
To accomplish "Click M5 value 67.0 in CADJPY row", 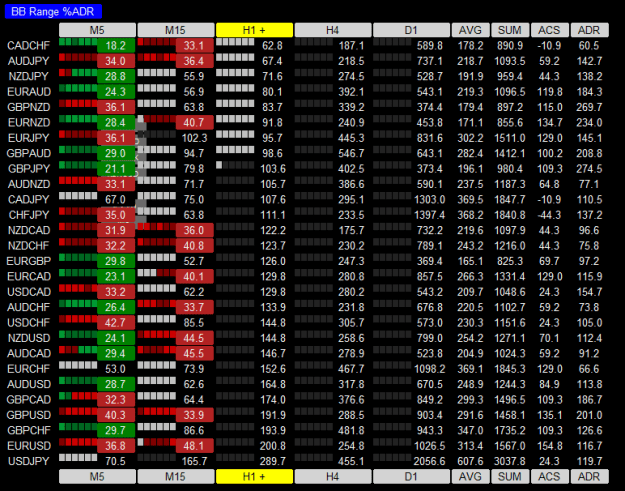I will tap(115, 200).
